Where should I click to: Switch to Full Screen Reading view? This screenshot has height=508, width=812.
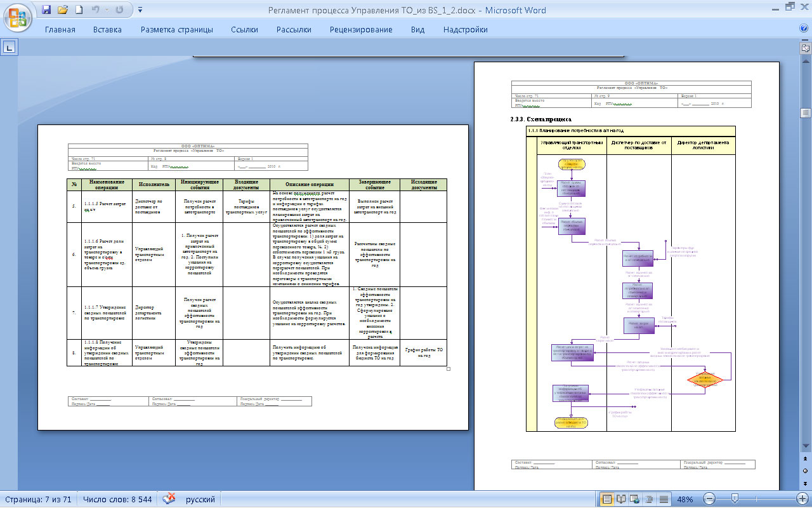[621, 499]
